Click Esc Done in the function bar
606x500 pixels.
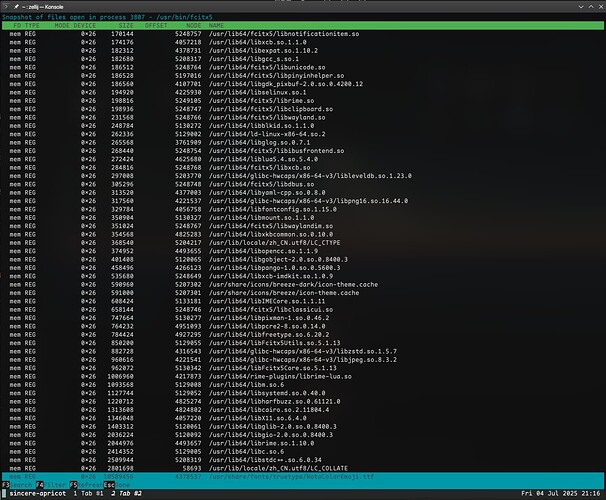point(117,485)
